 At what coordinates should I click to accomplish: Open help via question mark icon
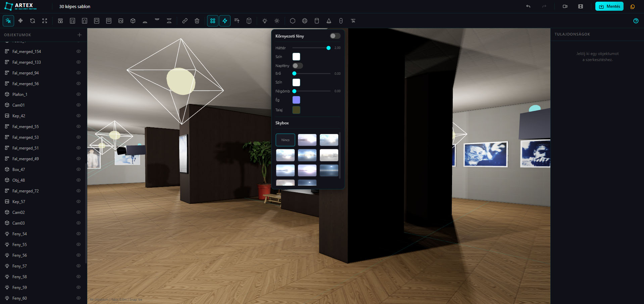(x=636, y=21)
